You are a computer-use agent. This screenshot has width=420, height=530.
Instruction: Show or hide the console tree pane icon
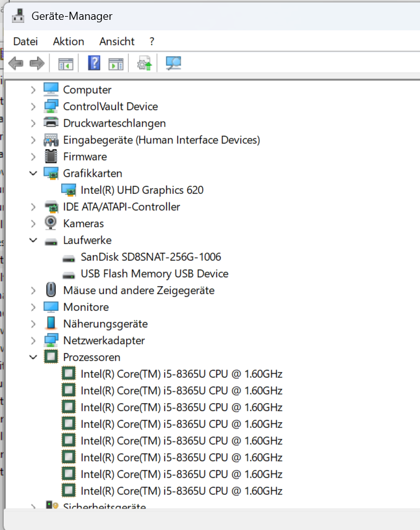click(x=66, y=64)
